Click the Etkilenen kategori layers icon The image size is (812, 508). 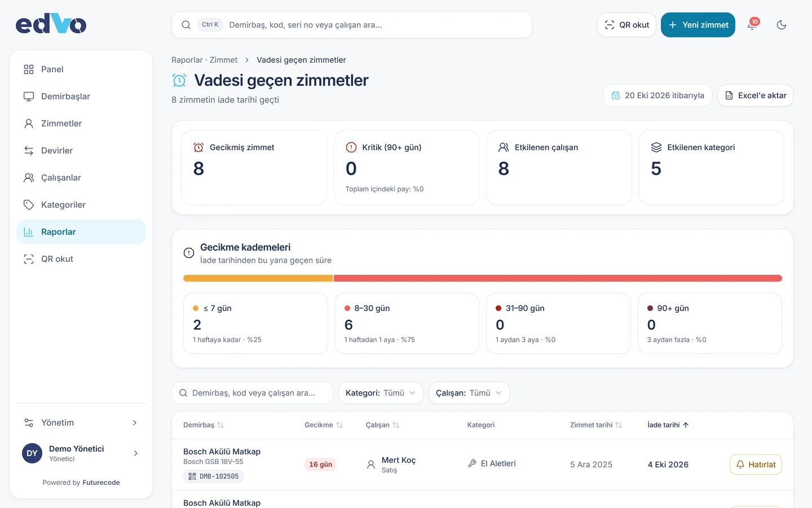click(x=656, y=147)
